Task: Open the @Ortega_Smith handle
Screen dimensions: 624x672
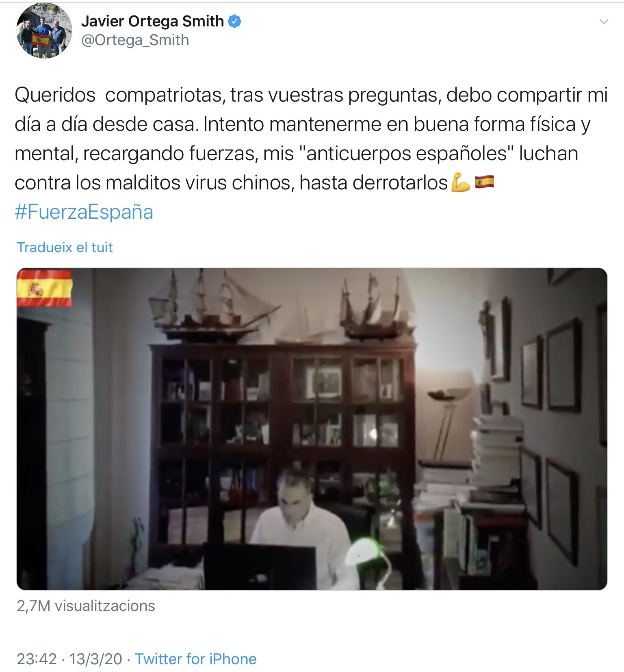Action: point(135,40)
